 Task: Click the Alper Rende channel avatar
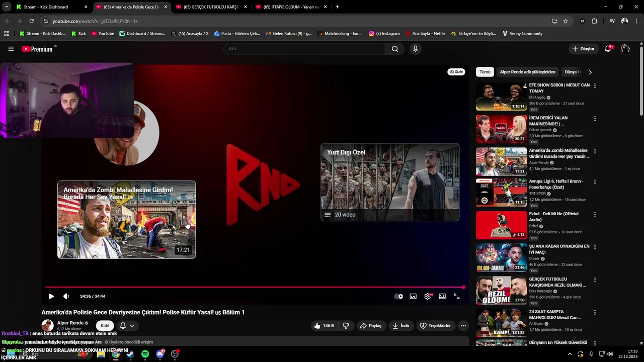pyautogui.click(x=47, y=325)
